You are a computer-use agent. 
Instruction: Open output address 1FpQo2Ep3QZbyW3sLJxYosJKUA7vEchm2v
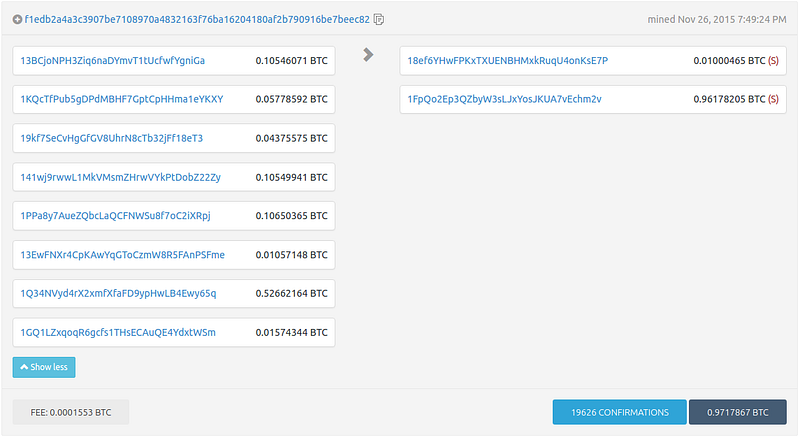(x=504, y=100)
